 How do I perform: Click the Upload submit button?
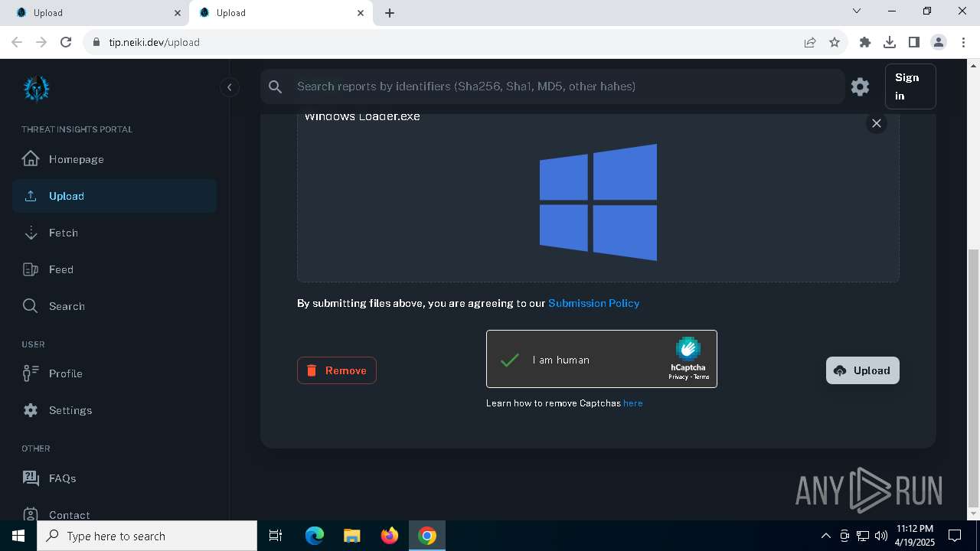(x=863, y=370)
